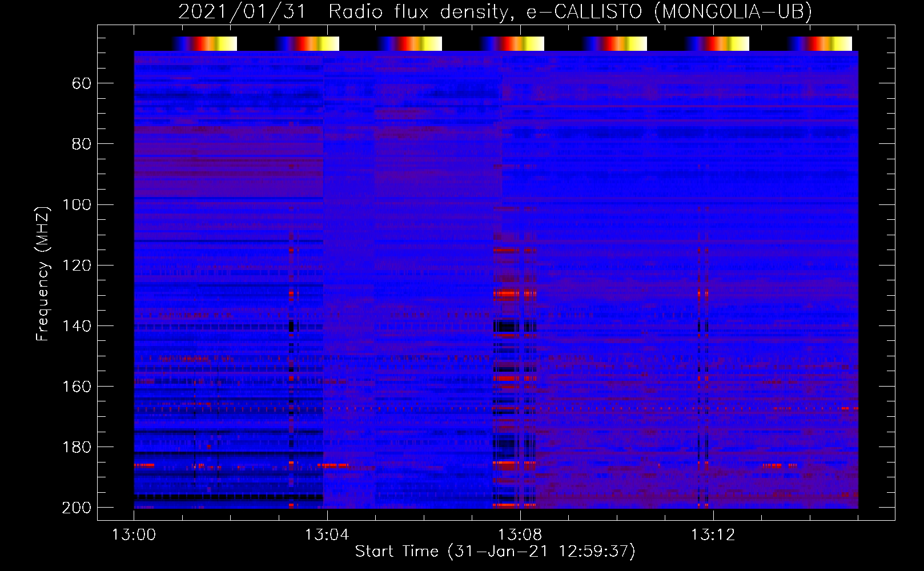Click the 13:12 time tick label
924x571 pixels.
pos(713,535)
